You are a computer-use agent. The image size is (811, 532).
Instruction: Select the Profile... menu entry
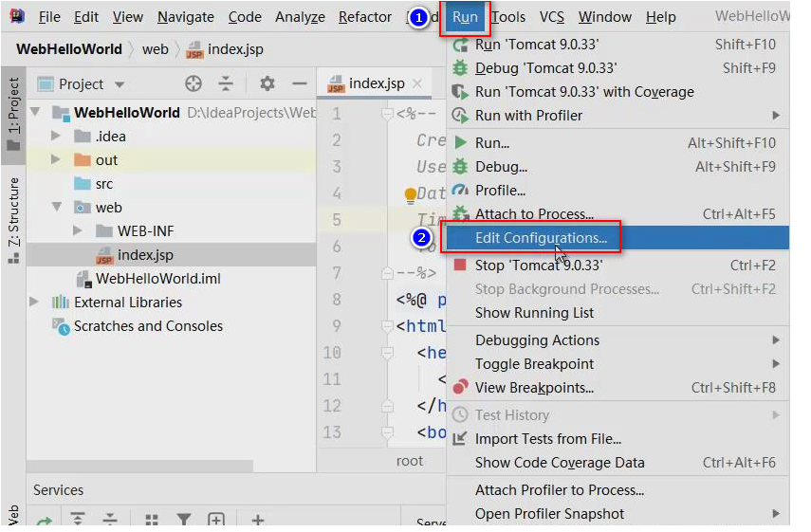[617, 191]
